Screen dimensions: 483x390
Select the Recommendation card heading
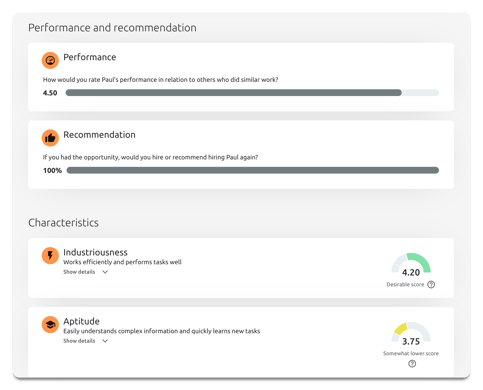99,135
